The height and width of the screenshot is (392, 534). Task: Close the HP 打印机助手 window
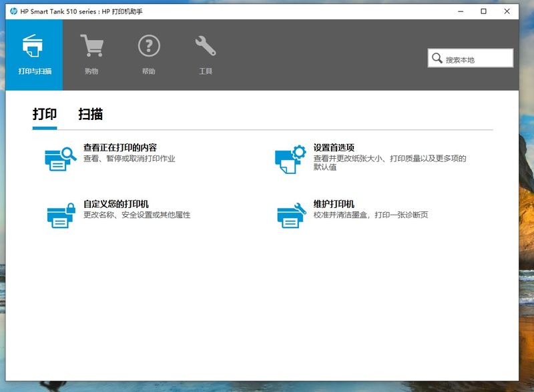click(507, 11)
